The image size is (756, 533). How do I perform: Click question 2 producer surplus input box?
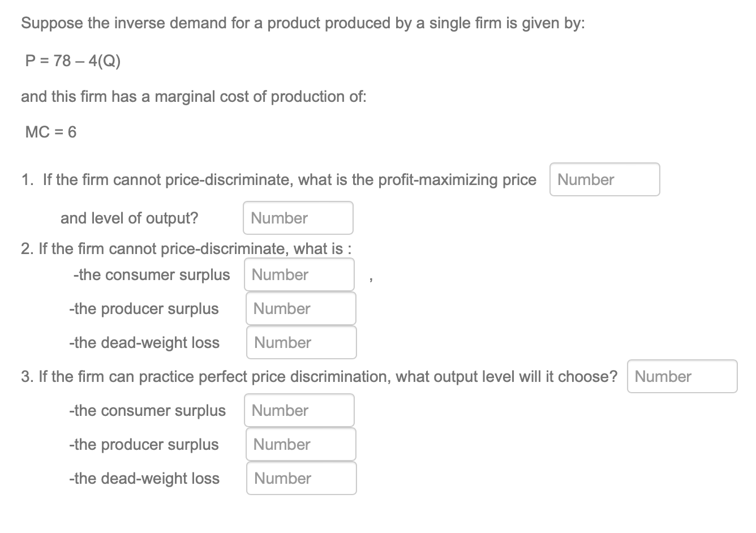click(x=301, y=308)
